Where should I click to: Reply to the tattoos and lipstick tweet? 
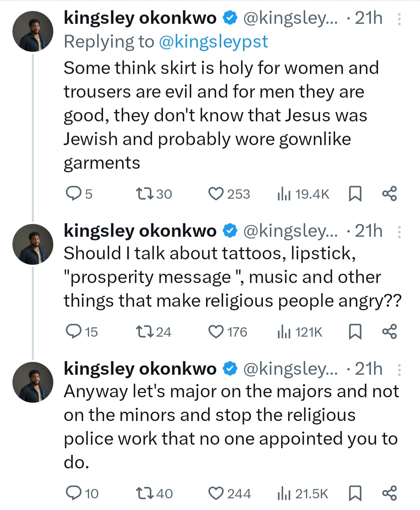(x=73, y=332)
